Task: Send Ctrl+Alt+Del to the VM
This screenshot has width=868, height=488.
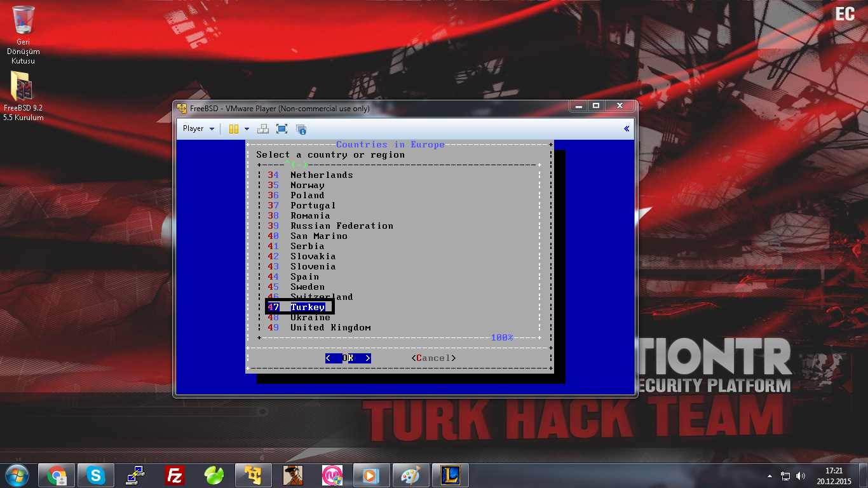Action: [x=263, y=128]
